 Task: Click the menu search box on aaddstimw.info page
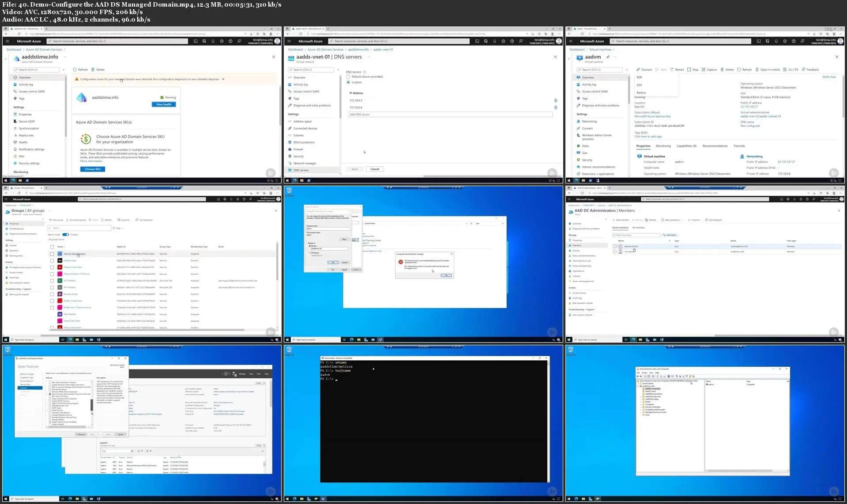point(36,70)
